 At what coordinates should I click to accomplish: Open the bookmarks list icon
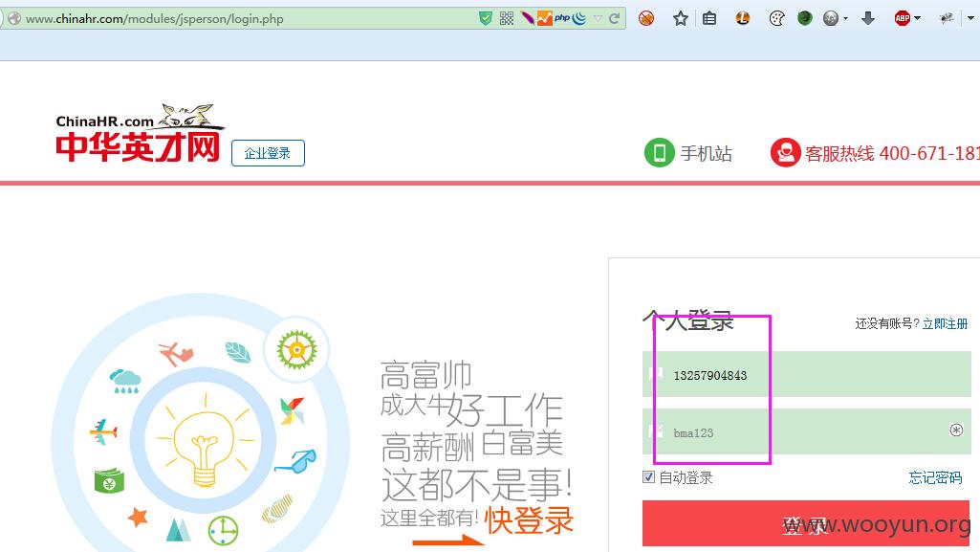click(709, 19)
